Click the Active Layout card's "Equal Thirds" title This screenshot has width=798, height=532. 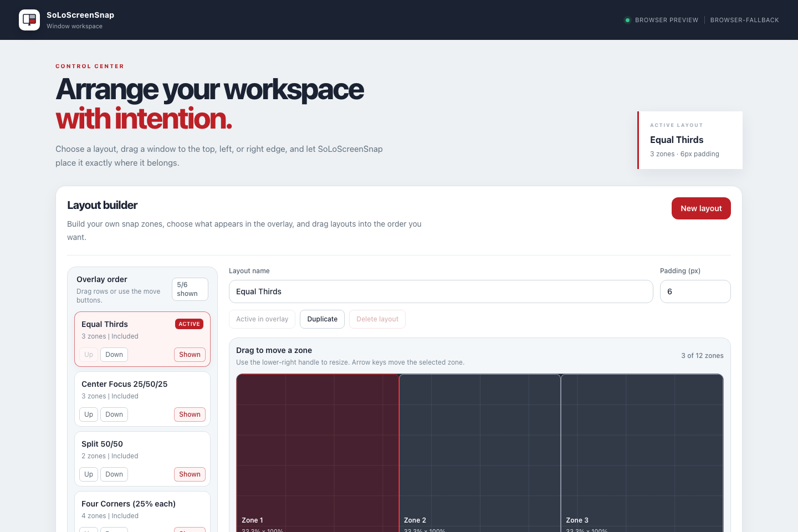point(677,140)
